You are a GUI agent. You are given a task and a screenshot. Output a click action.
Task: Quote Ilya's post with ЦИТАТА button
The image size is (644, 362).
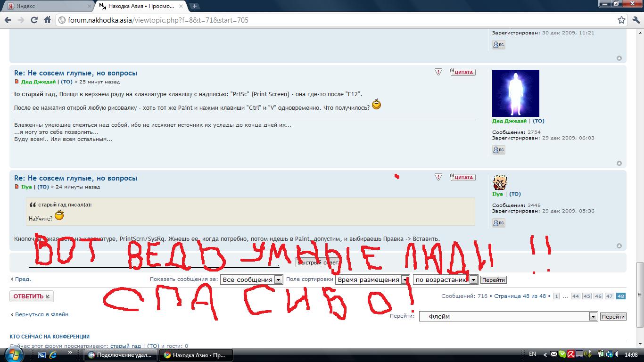coord(462,178)
